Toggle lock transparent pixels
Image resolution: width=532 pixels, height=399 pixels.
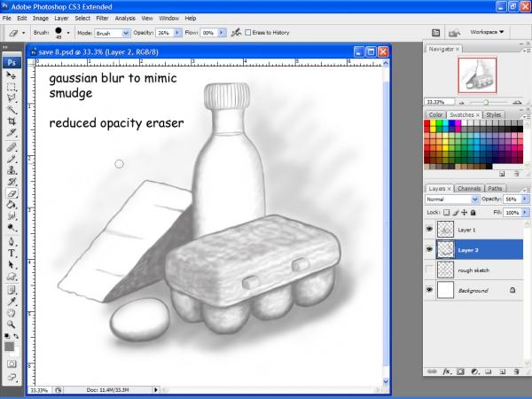[x=447, y=213]
